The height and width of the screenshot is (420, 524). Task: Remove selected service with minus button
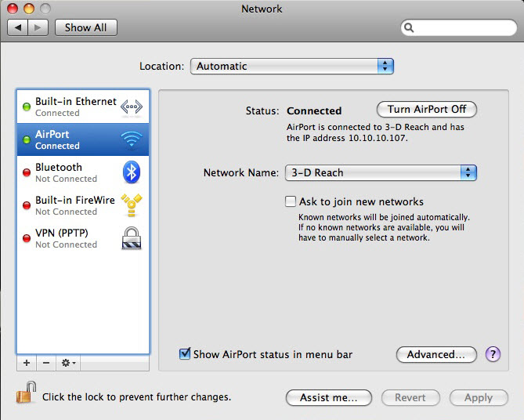(45, 363)
